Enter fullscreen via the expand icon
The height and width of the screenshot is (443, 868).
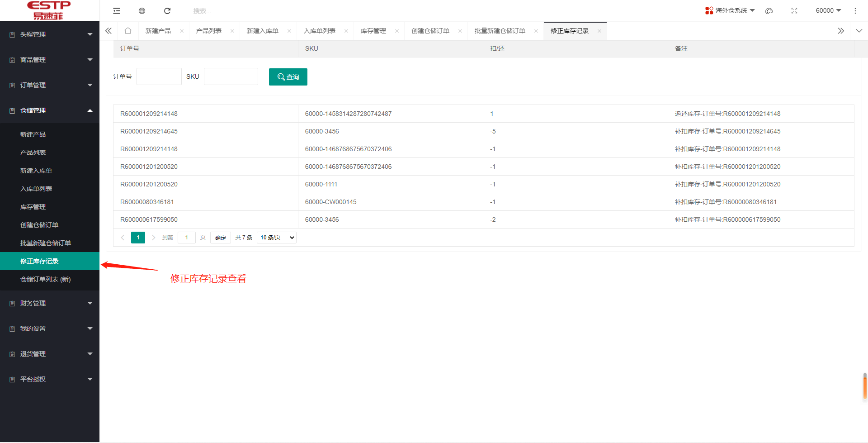(x=794, y=10)
